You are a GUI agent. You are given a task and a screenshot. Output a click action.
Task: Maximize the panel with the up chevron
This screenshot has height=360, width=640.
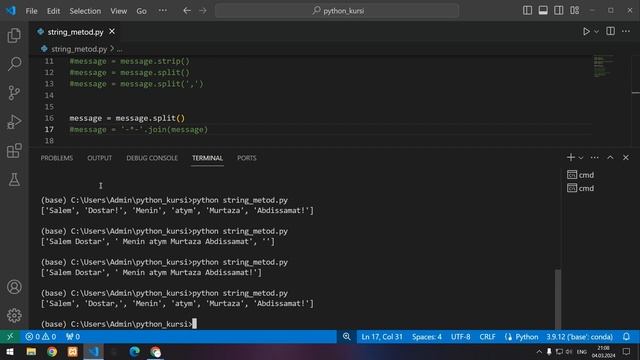610,158
